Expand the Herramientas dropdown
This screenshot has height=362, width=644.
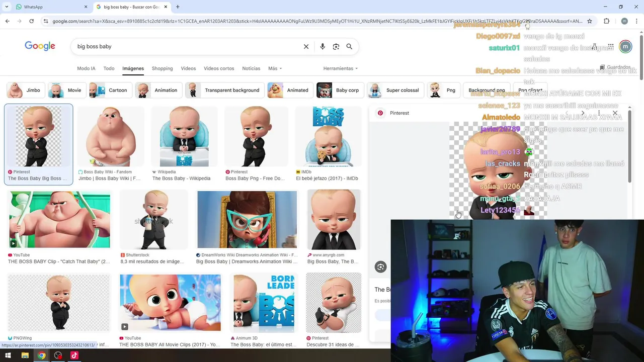click(x=341, y=68)
